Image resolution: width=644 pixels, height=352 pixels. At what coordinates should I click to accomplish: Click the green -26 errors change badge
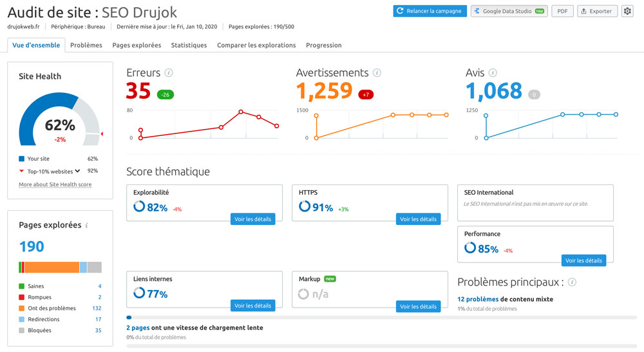pos(165,95)
